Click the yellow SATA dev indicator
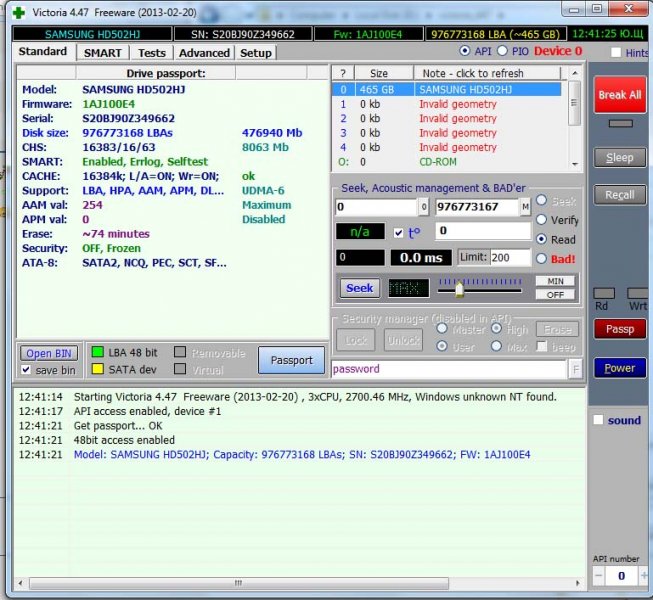 pyautogui.click(x=97, y=369)
